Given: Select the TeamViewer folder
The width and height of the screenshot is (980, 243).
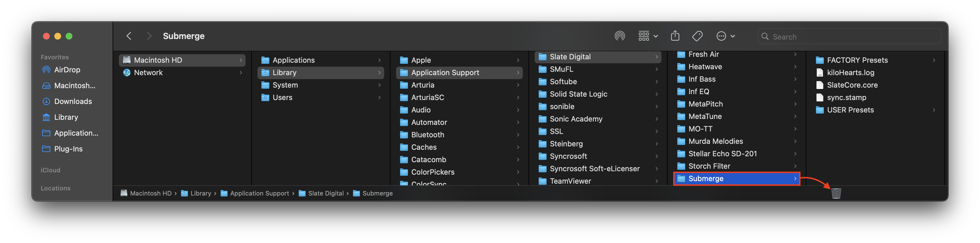Looking at the screenshot, I should click(x=598, y=181).
